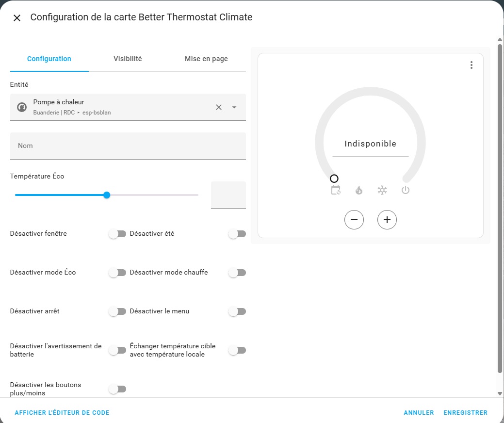Click the dialog vertical scrollbar

pos(500,209)
